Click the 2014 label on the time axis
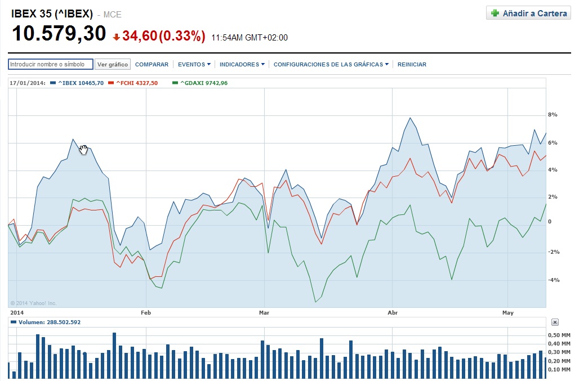The width and height of the screenshot is (588, 381). pos(17,312)
